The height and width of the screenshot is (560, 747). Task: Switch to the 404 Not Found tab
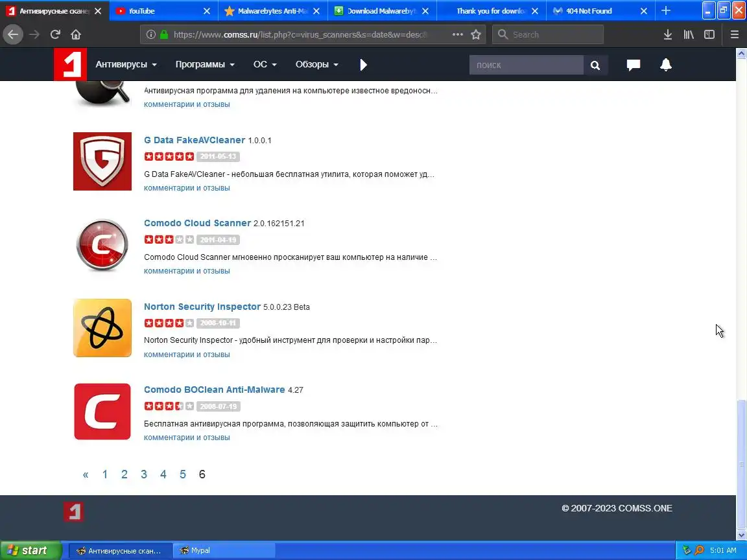click(600, 10)
